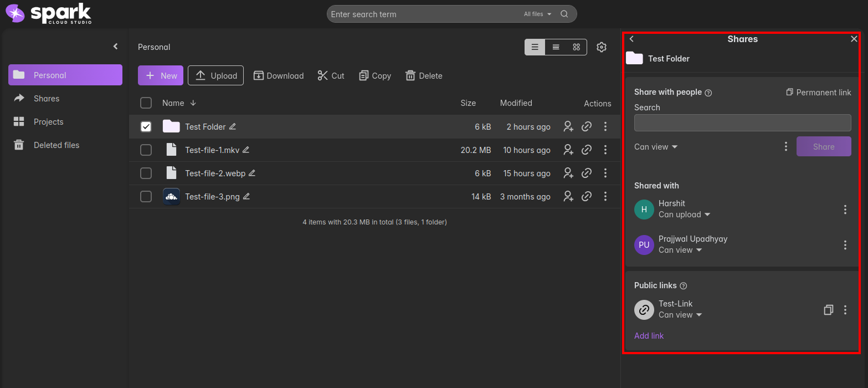Image resolution: width=868 pixels, height=388 pixels.
Task: Collapse the left navigation sidebar
Action: (x=115, y=47)
